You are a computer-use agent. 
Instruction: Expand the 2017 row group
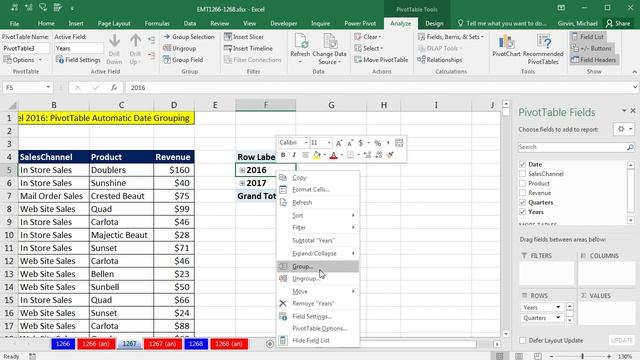click(x=242, y=183)
